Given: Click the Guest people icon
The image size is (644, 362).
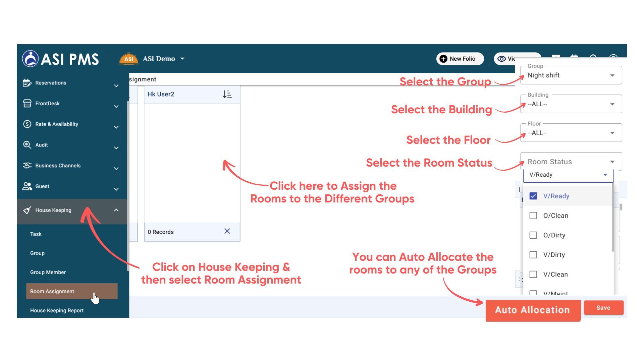Looking at the screenshot, I should [27, 186].
